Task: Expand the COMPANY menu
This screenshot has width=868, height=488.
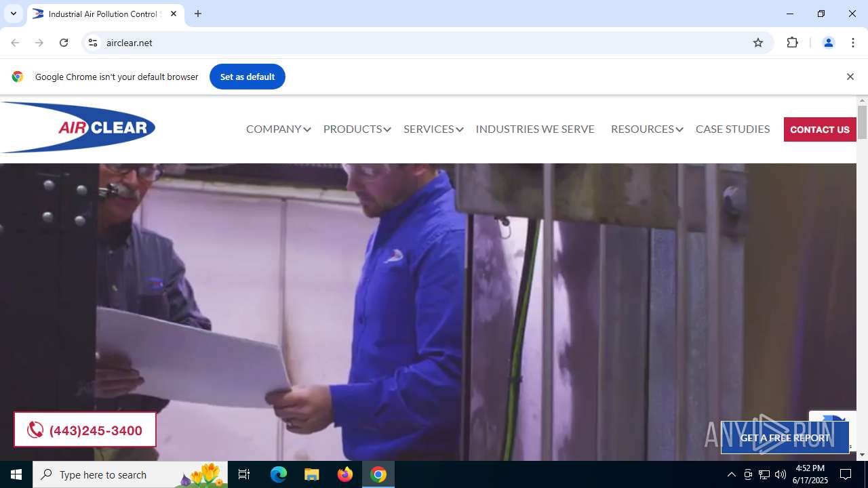Action: point(278,129)
